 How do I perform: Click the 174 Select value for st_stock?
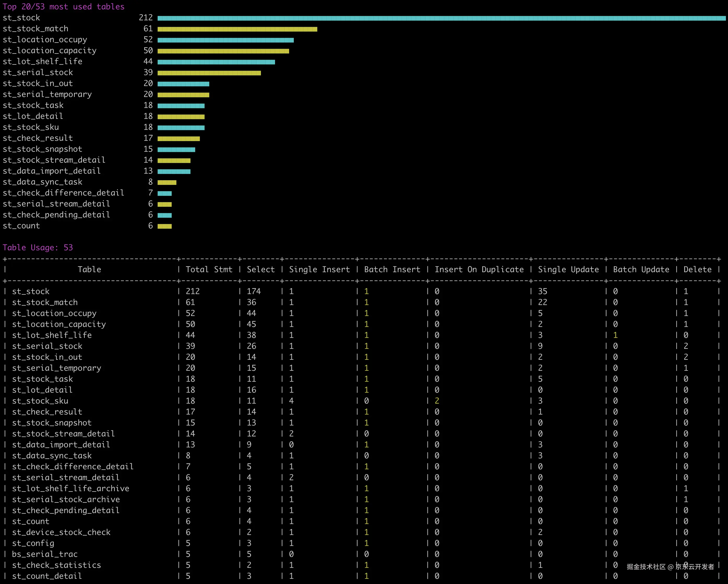tap(254, 291)
